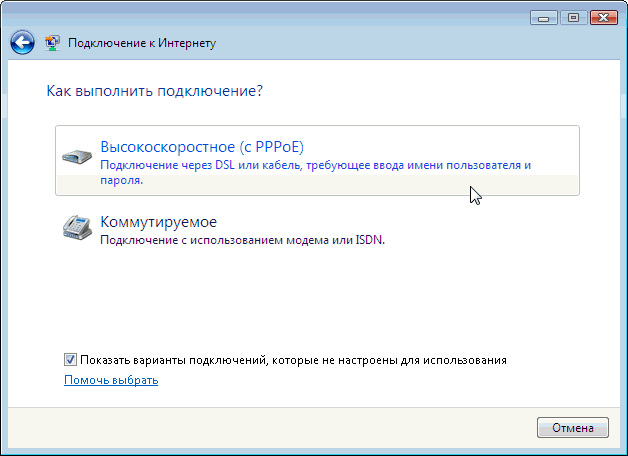Open the Помочь выбрать help link
Viewport: 628px width, 456px height.
pyautogui.click(x=111, y=380)
